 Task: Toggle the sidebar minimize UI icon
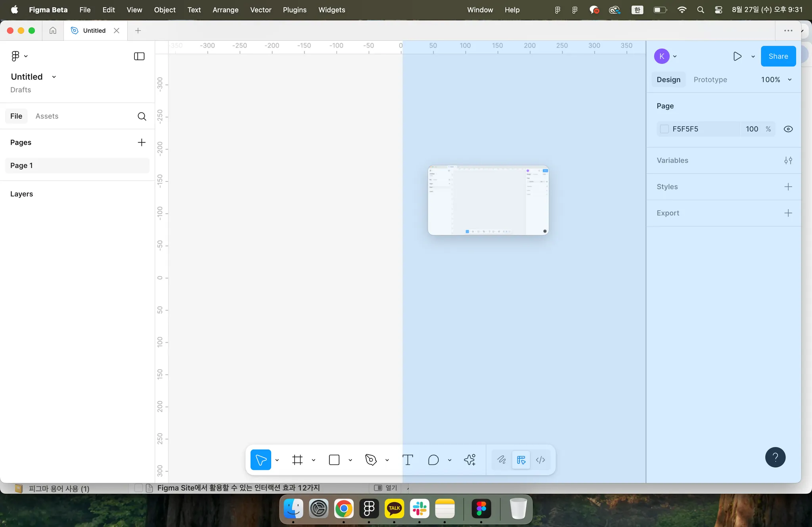[139, 56]
